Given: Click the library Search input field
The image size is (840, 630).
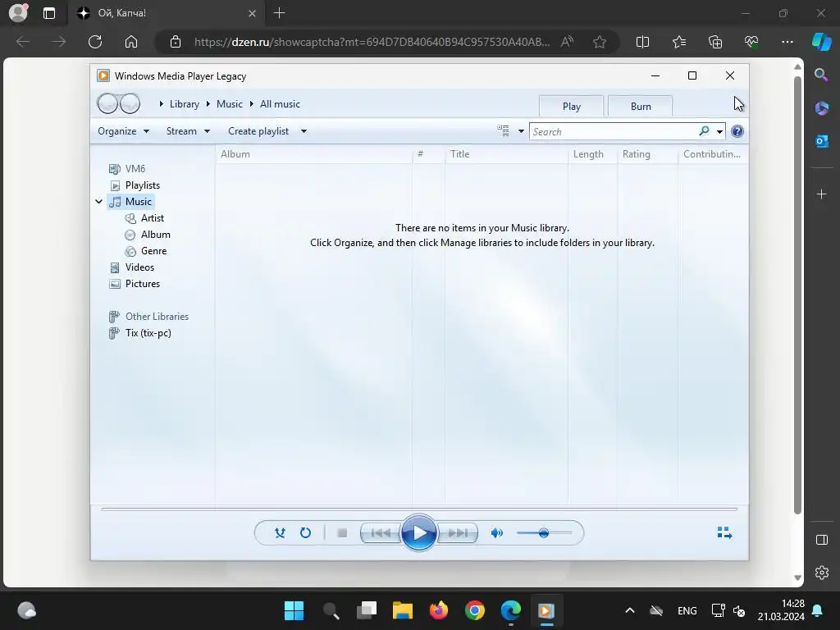Looking at the screenshot, I should click(612, 132).
